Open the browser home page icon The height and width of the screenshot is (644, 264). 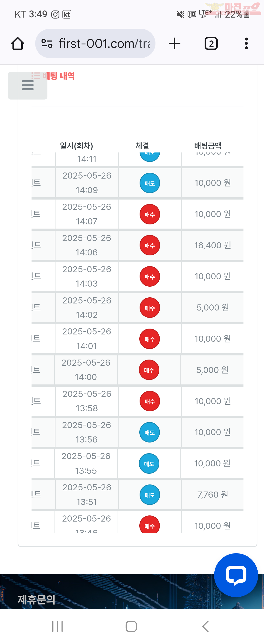click(18, 43)
